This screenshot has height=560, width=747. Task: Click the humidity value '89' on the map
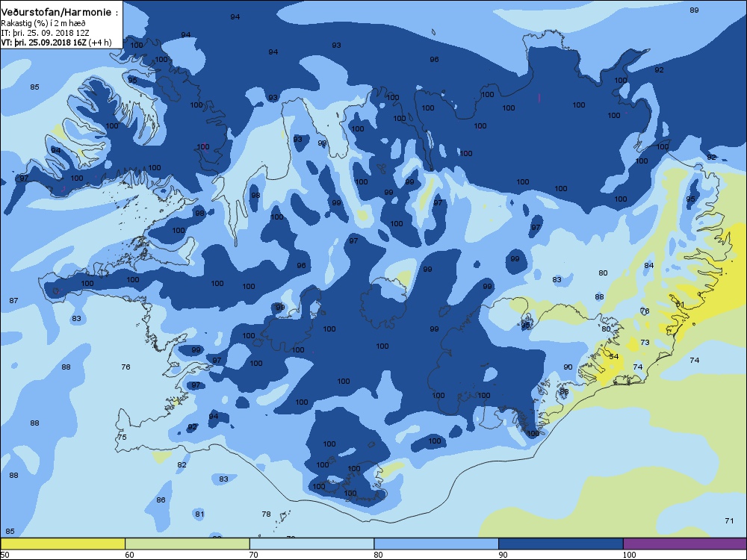[694, 10]
